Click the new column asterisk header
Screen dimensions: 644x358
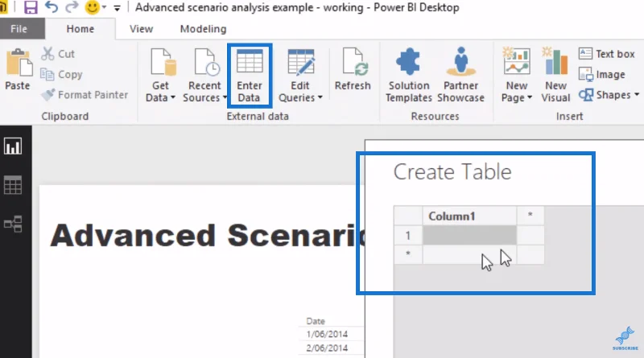point(530,216)
